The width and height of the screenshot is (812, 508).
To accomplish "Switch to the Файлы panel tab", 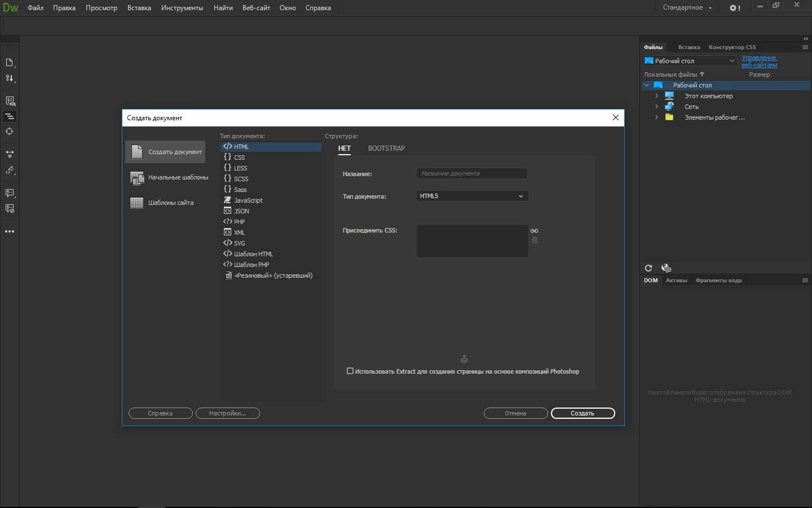I will (653, 47).
